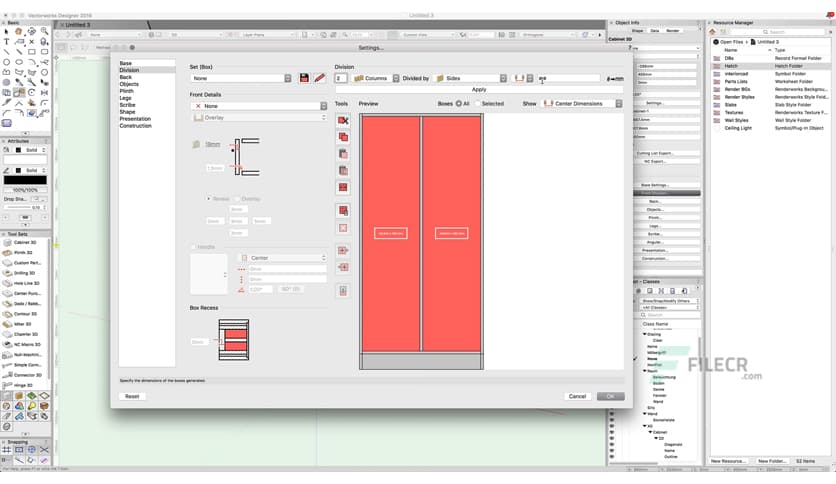This screenshot has height=484, width=836.
Task: Click the Home icon in Resource Manager
Action: [x=712, y=32]
